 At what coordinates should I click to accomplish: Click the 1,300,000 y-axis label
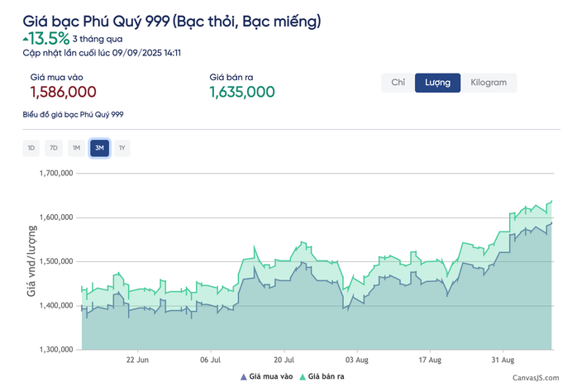56,349
